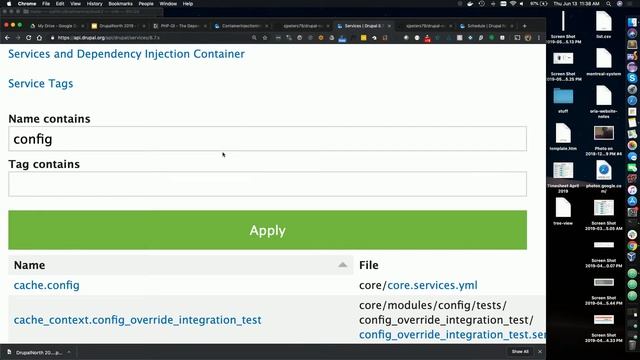Open Google Chrome from the Dock

pyautogui.click(x=632, y=246)
